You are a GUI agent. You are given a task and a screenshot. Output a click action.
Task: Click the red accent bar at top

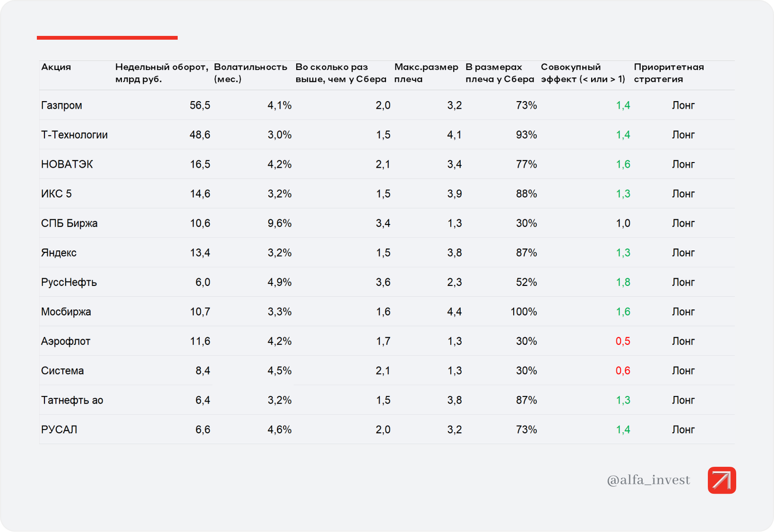[107, 38]
